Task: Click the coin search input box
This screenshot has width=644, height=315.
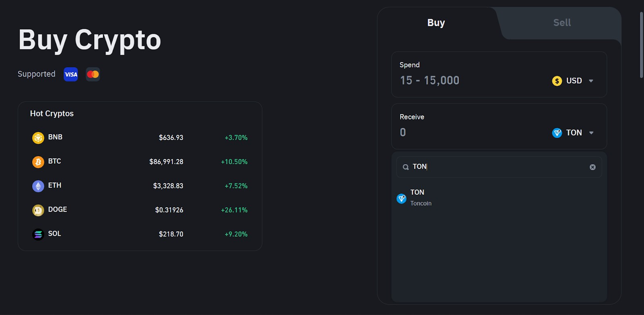Action: pos(499,167)
